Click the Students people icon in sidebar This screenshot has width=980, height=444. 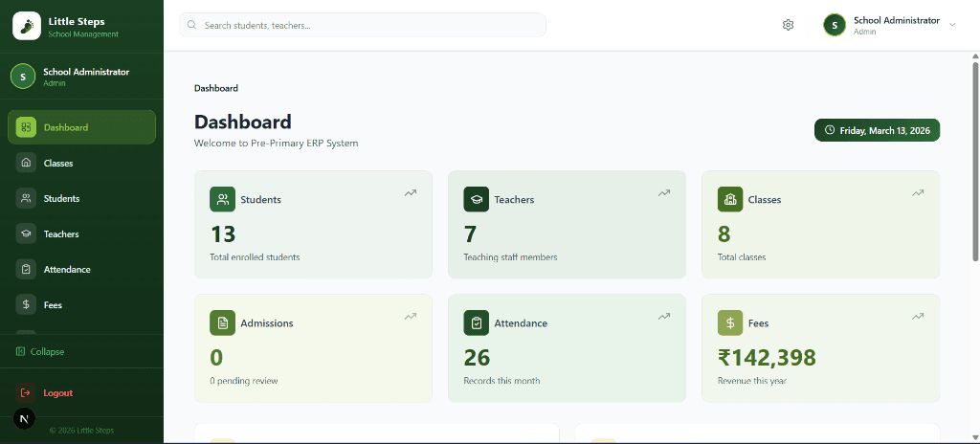26,198
